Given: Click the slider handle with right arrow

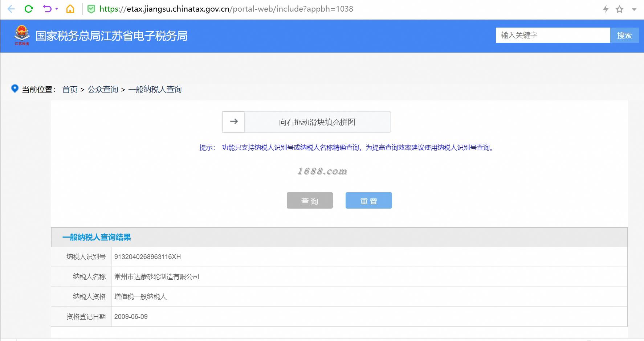Looking at the screenshot, I should coord(233,122).
